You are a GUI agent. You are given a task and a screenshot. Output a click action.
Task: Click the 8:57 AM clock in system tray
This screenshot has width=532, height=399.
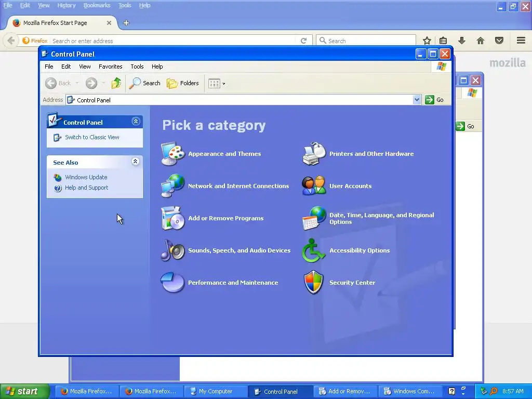[x=513, y=391]
